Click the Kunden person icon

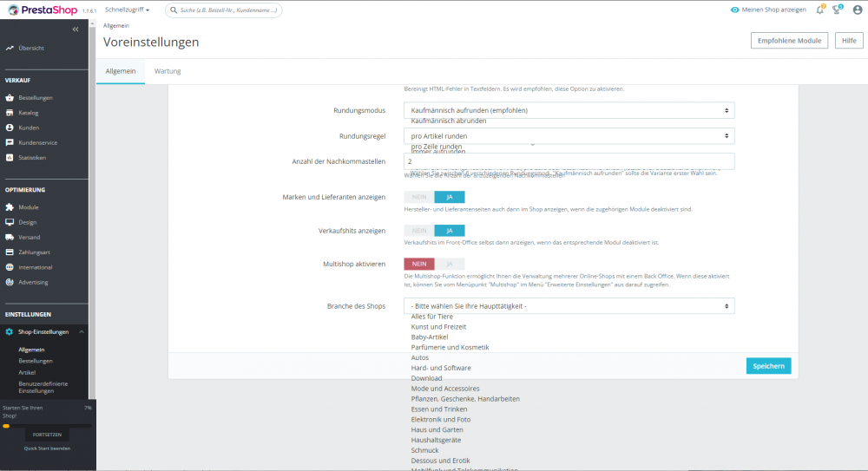[10, 128]
